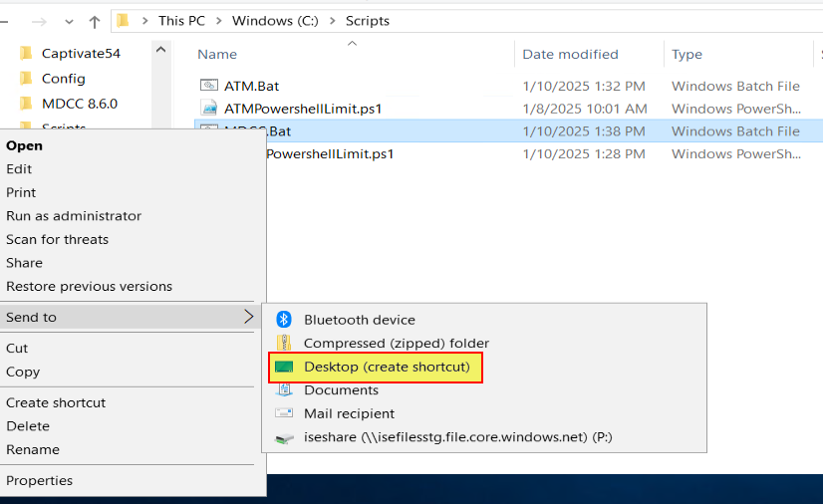Click the green Desktop shortcut icon
This screenshot has height=504, width=823.
284,367
